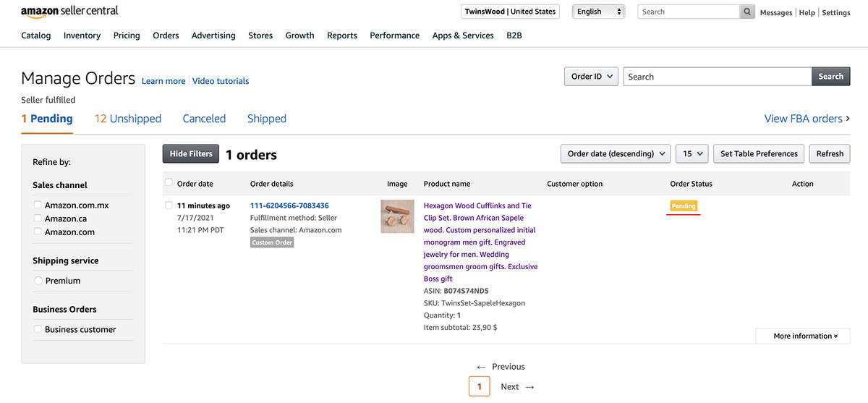Click the dark Search button
The width and height of the screenshot is (868, 403).
coord(831,77)
